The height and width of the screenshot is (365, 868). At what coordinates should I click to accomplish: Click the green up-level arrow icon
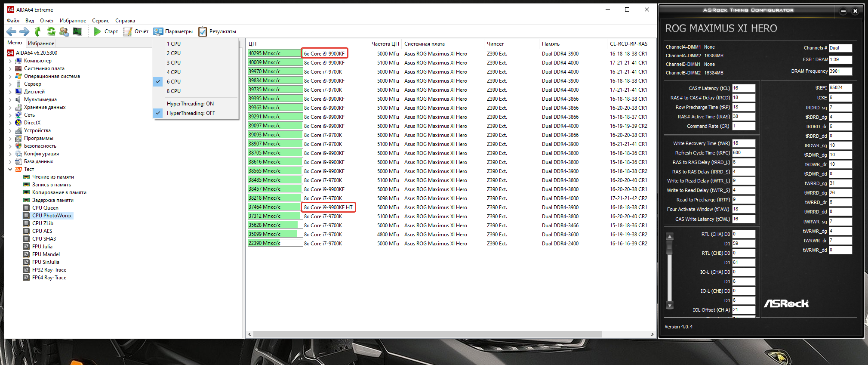click(38, 31)
